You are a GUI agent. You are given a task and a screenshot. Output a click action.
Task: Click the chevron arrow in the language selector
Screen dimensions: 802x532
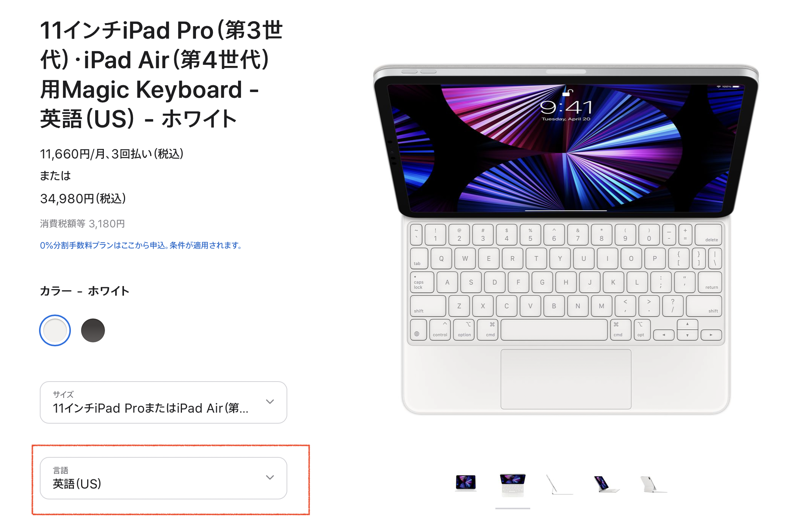tap(270, 477)
